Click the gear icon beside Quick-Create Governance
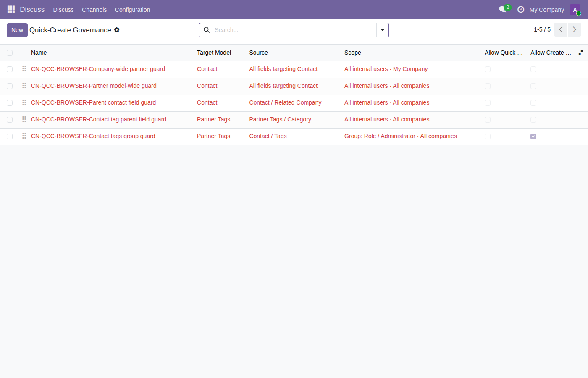 (x=117, y=30)
